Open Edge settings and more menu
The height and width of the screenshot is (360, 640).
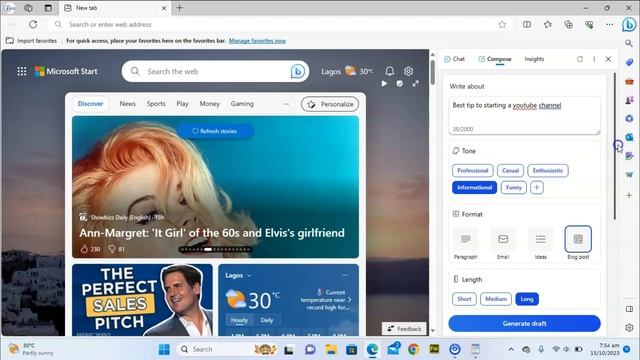(x=609, y=24)
